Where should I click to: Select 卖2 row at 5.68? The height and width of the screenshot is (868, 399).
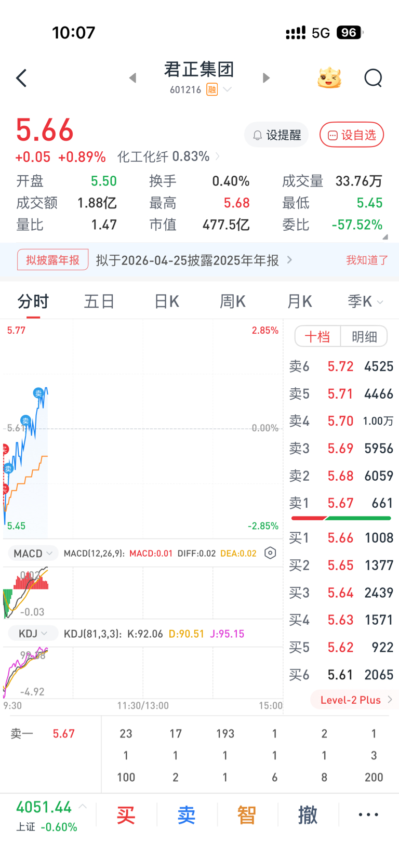click(x=341, y=476)
